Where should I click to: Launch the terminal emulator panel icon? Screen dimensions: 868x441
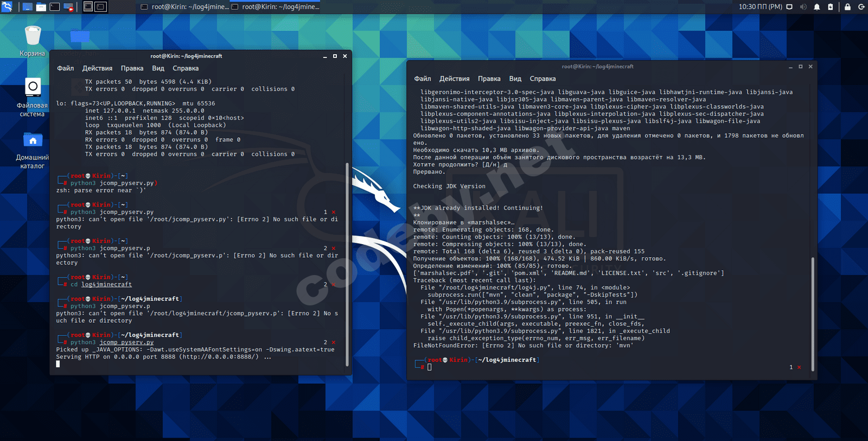[55, 7]
